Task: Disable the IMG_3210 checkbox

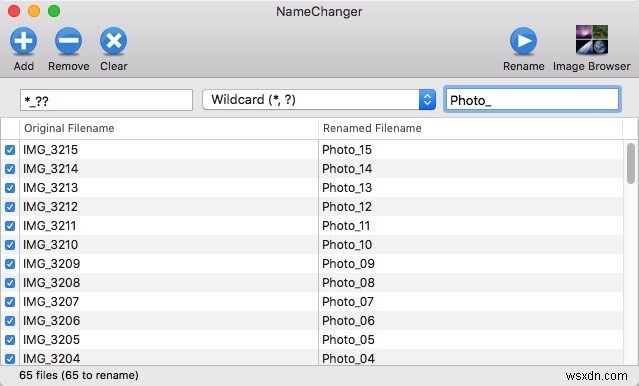Action: [x=10, y=245]
